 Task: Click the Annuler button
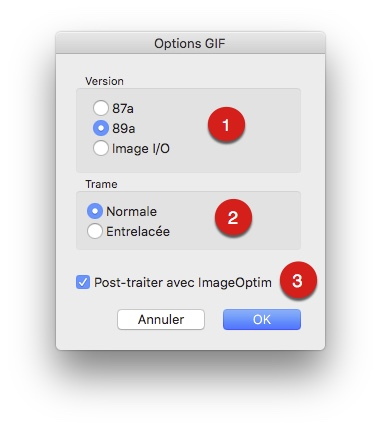click(161, 319)
